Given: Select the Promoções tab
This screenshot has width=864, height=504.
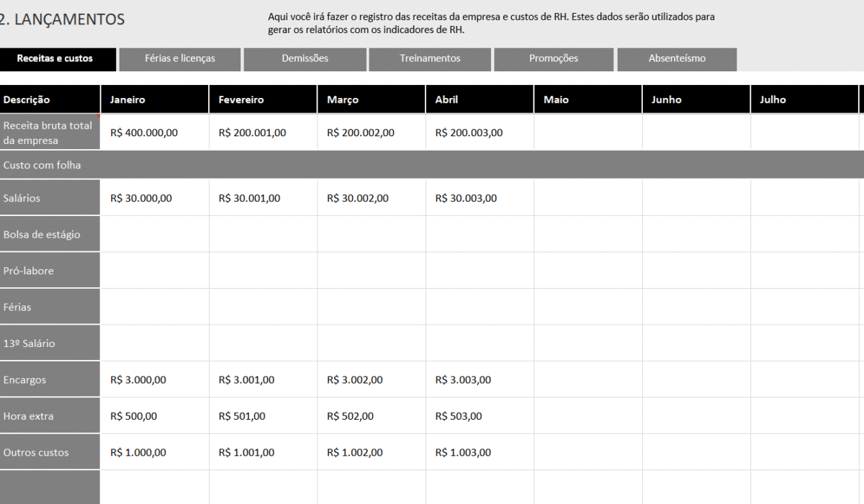Looking at the screenshot, I should (x=554, y=59).
